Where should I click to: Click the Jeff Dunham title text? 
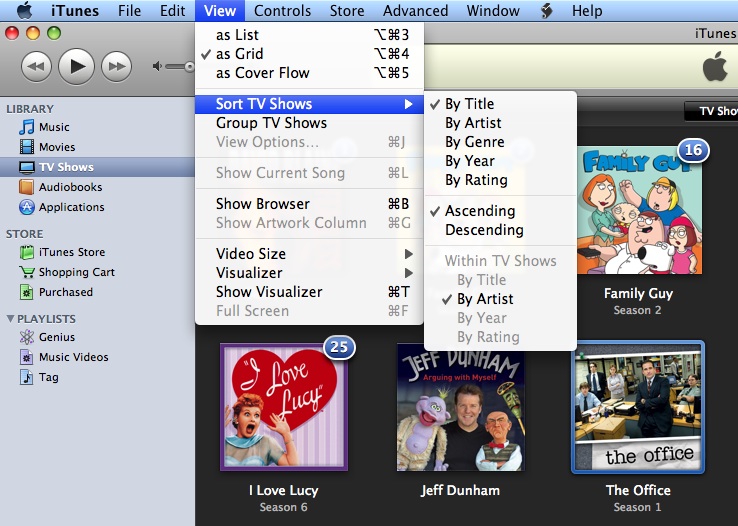point(460,490)
